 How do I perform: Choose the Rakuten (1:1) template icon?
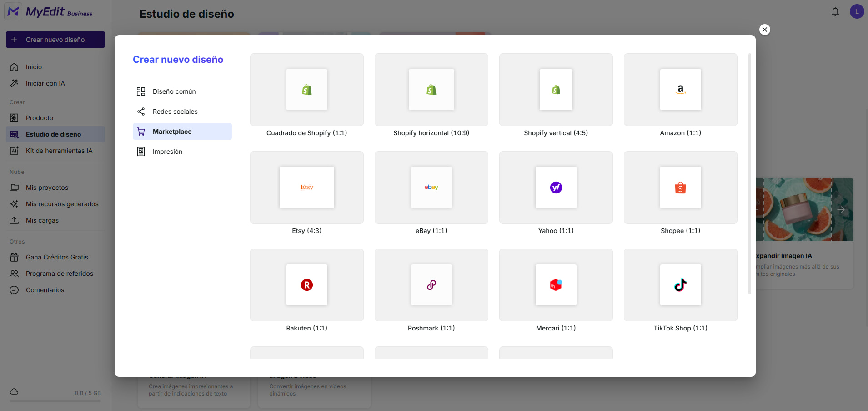307,285
